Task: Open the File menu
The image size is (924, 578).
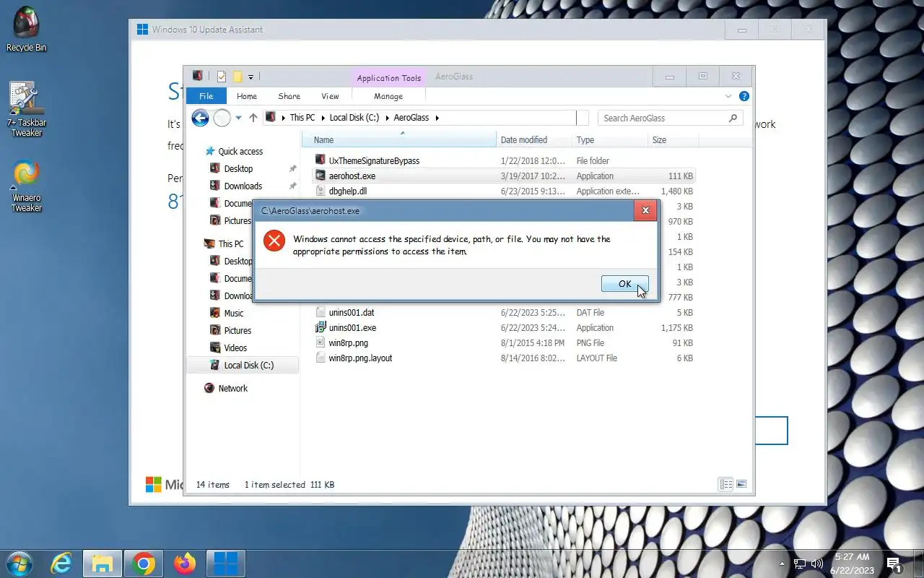Action: click(x=206, y=96)
